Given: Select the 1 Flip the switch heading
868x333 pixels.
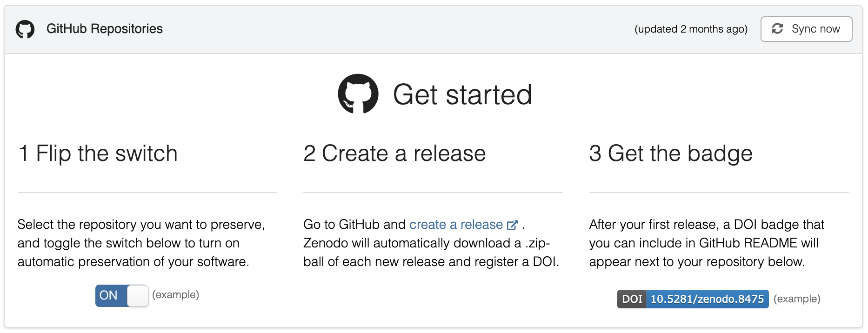Looking at the screenshot, I should [98, 153].
